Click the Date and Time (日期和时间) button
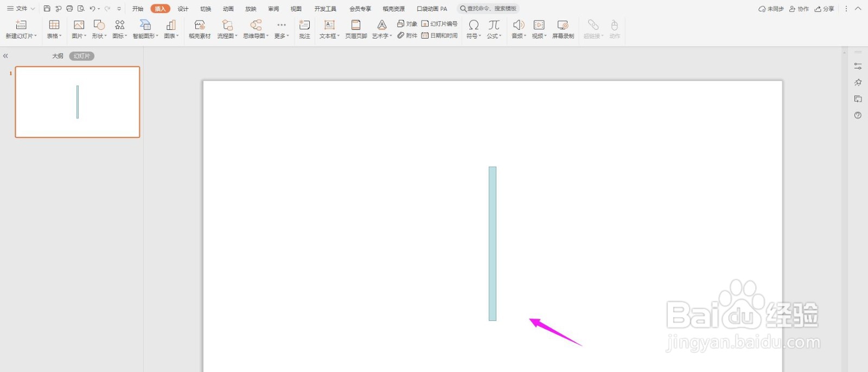 tap(439, 35)
